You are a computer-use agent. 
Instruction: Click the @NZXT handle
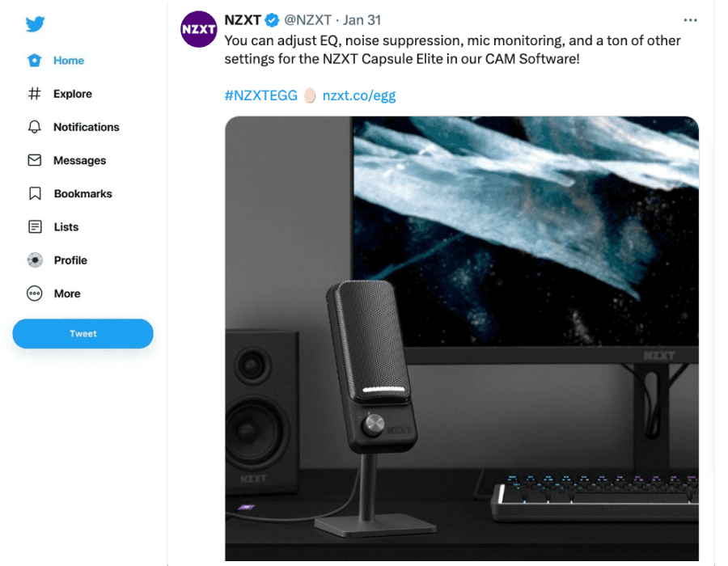click(307, 20)
